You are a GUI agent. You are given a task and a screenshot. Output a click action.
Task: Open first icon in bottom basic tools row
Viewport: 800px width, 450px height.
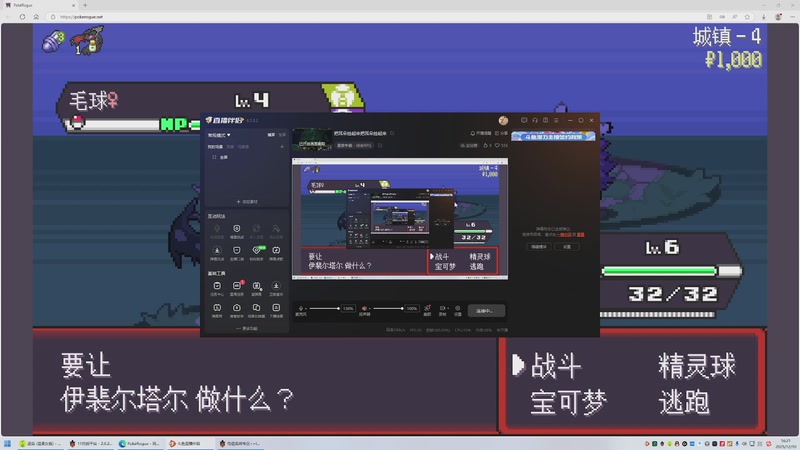[217, 310]
